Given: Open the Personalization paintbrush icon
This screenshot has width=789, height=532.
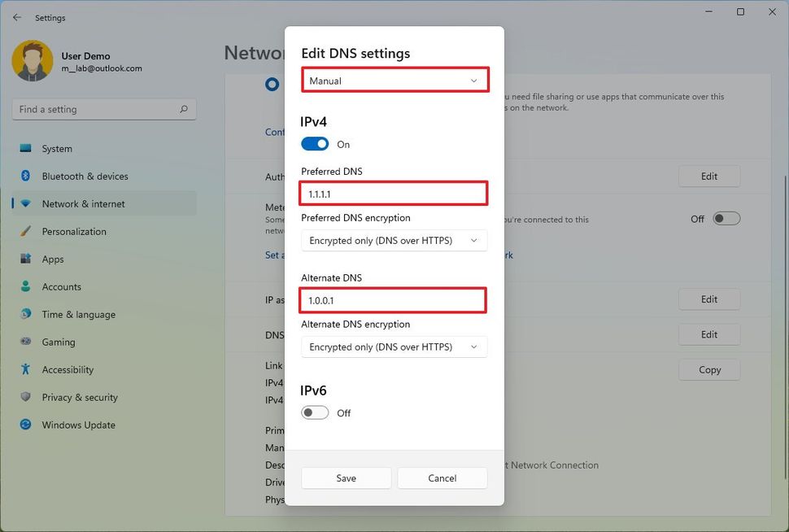Looking at the screenshot, I should pyautogui.click(x=25, y=231).
